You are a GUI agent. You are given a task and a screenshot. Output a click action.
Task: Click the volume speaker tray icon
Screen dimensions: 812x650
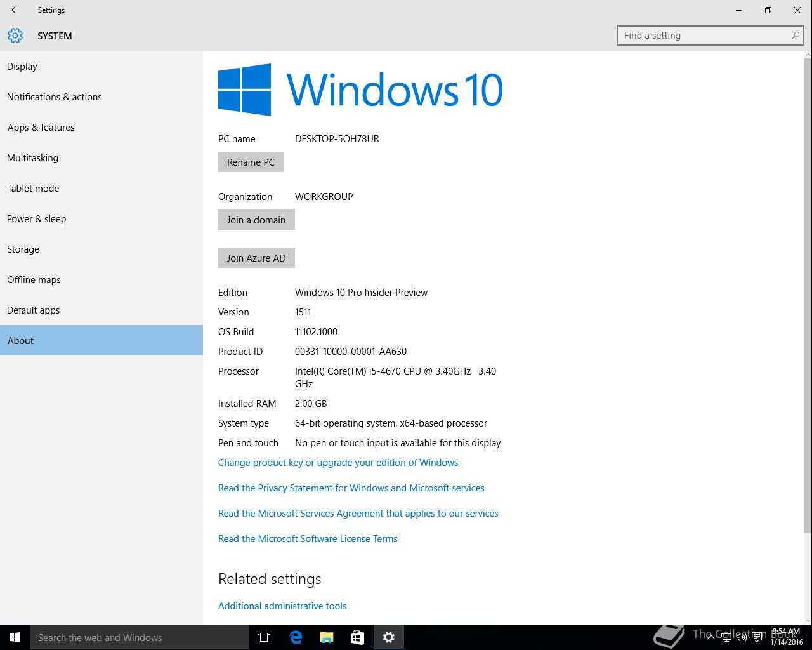(741, 637)
